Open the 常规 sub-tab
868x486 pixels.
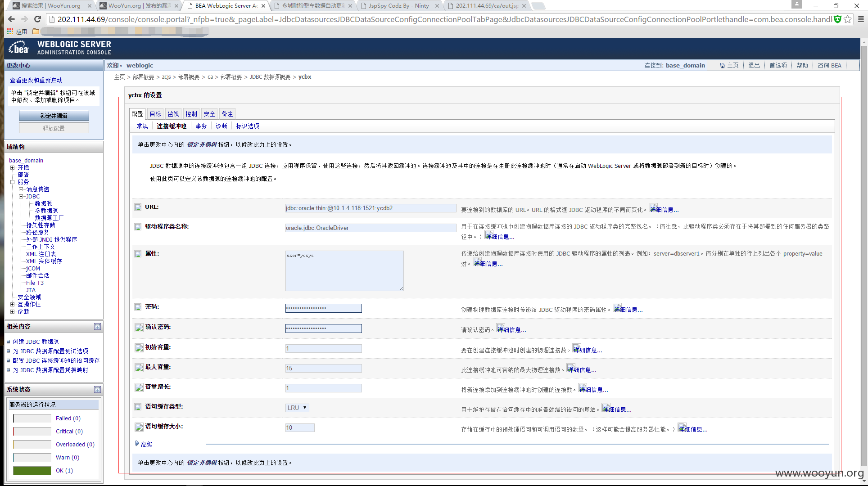(x=142, y=126)
